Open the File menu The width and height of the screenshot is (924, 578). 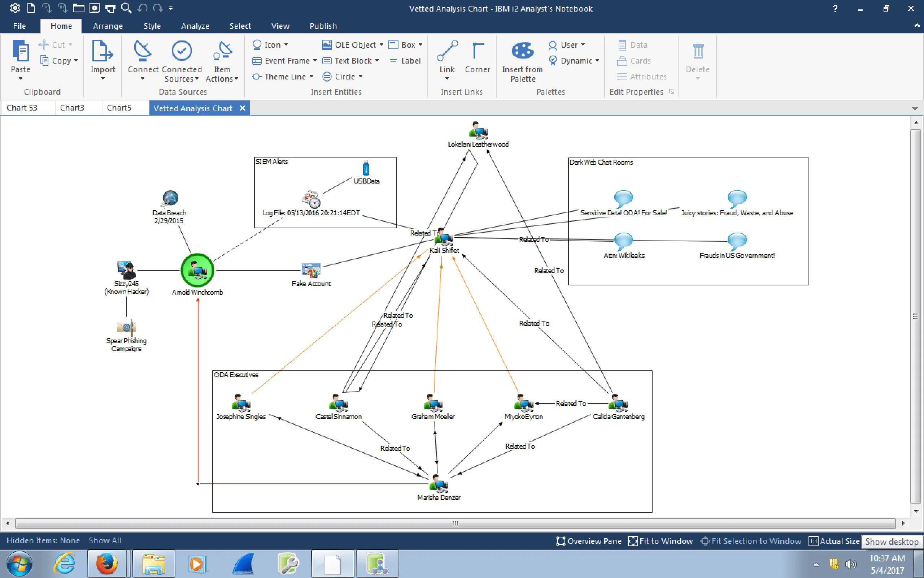(19, 26)
